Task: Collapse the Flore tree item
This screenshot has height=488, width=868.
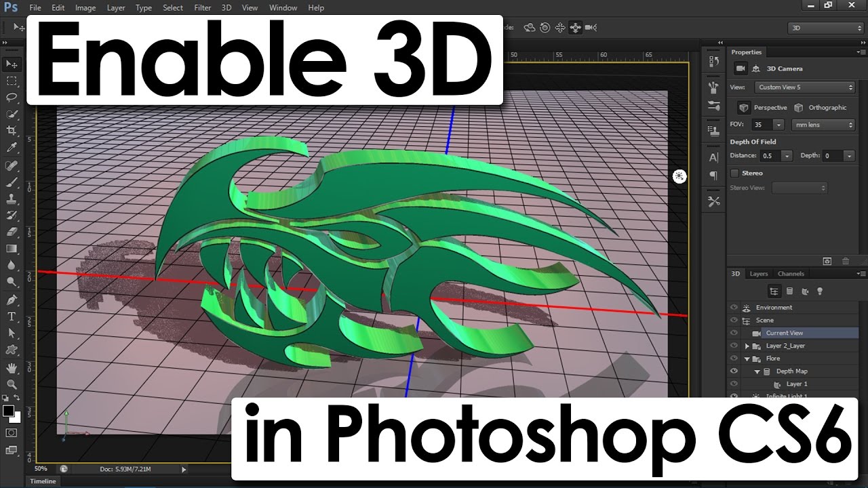Action: 747,359
